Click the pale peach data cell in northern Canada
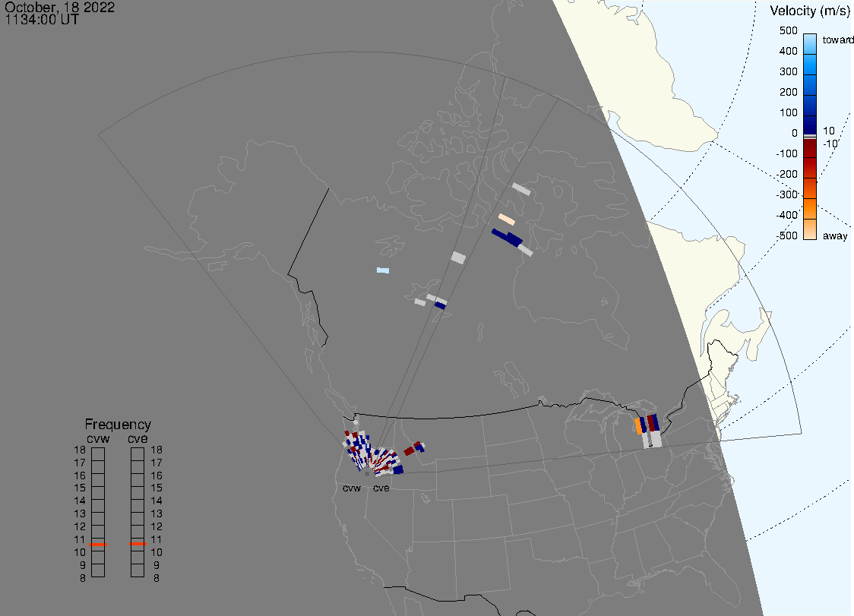The image size is (854, 616). (507, 220)
